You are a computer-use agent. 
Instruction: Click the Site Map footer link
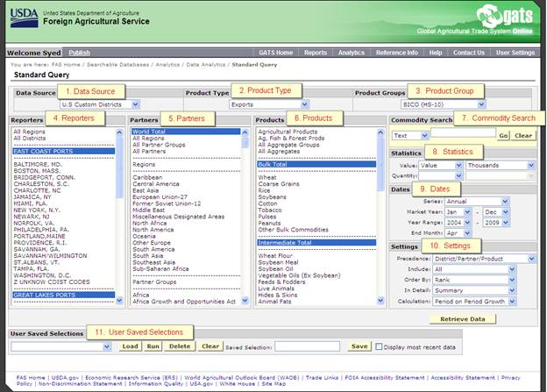273,383
